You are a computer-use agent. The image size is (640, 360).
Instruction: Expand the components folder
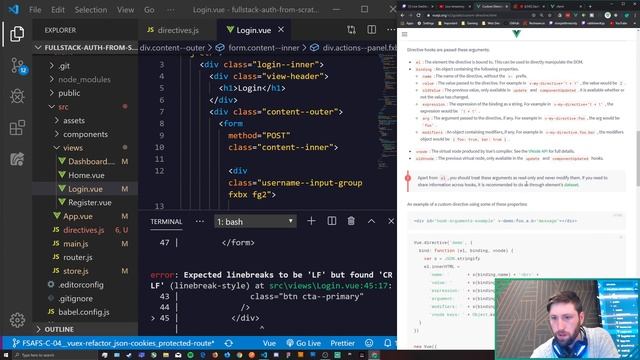pyautogui.click(x=85, y=134)
